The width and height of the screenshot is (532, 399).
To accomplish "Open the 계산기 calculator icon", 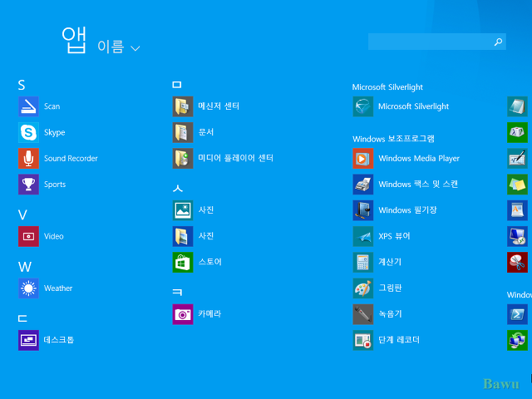I will [x=363, y=262].
